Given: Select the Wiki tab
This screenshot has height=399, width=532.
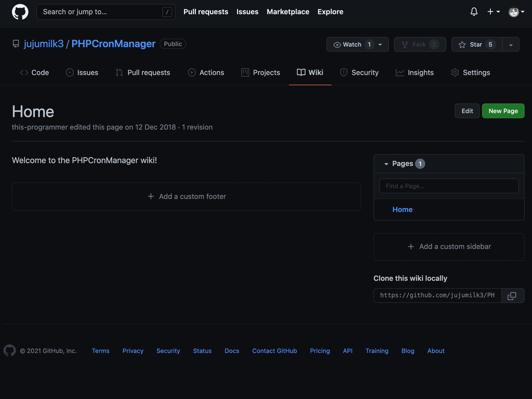Looking at the screenshot, I should point(310,72).
